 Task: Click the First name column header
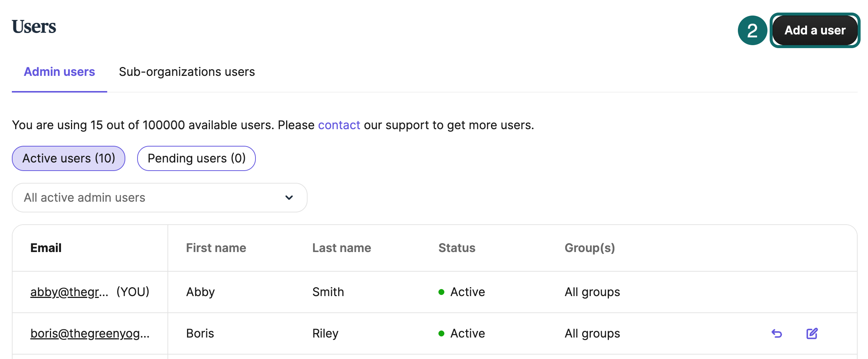pyautogui.click(x=216, y=248)
